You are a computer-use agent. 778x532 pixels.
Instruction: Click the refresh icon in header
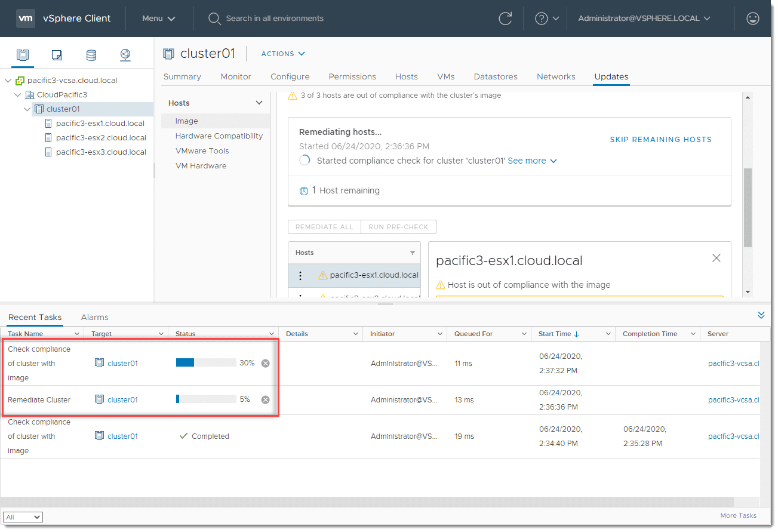click(x=505, y=19)
